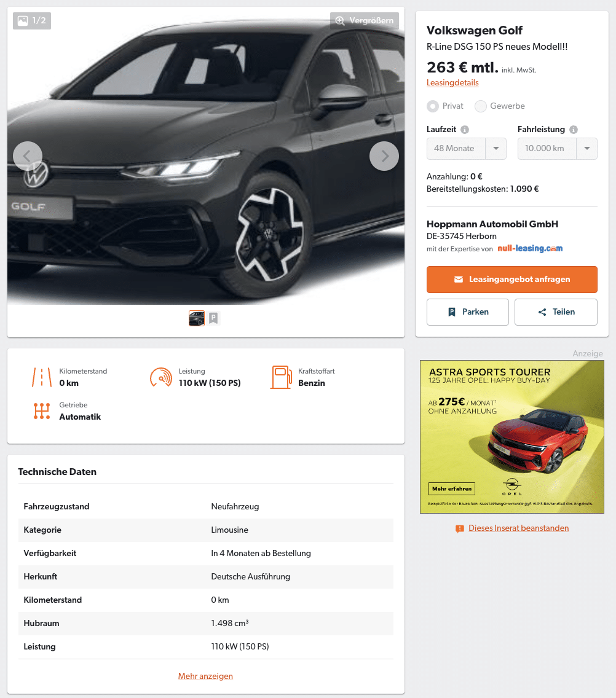Click Dieses Inserat beanstanden link
616x698 pixels.
[518, 528]
